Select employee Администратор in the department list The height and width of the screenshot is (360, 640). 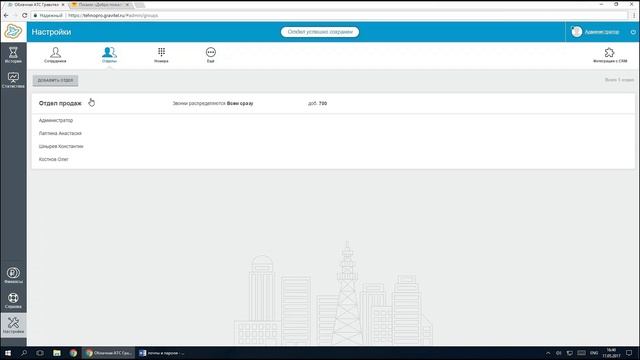(x=56, y=120)
